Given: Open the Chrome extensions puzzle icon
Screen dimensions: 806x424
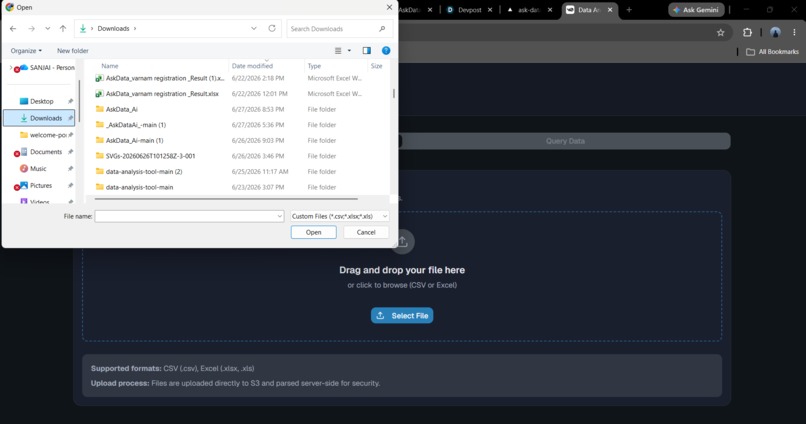Looking at the screenshot, I should 747,32.
